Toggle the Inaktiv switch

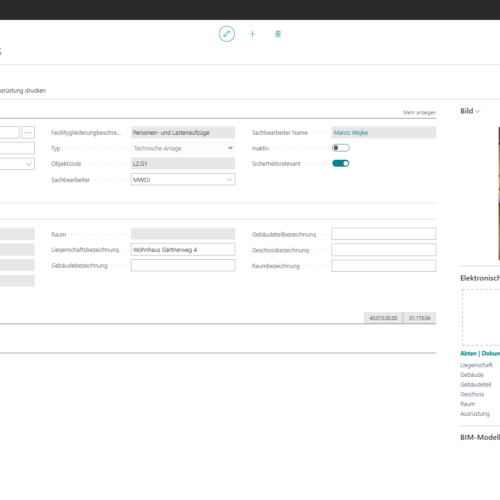341,148
